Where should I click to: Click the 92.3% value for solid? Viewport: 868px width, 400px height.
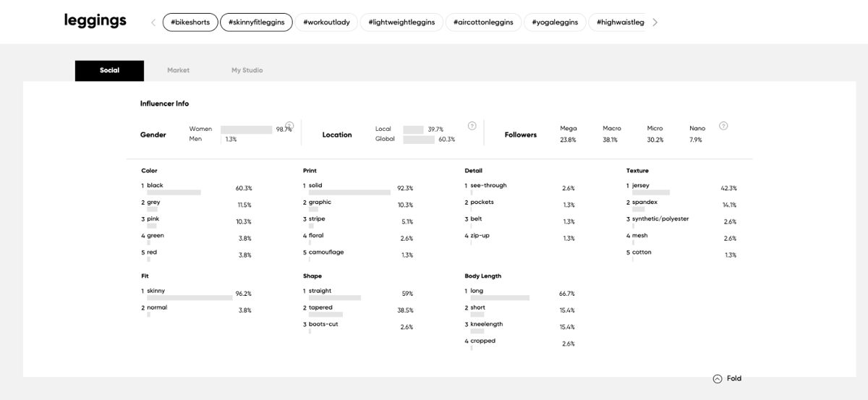(x=405, y=188)
